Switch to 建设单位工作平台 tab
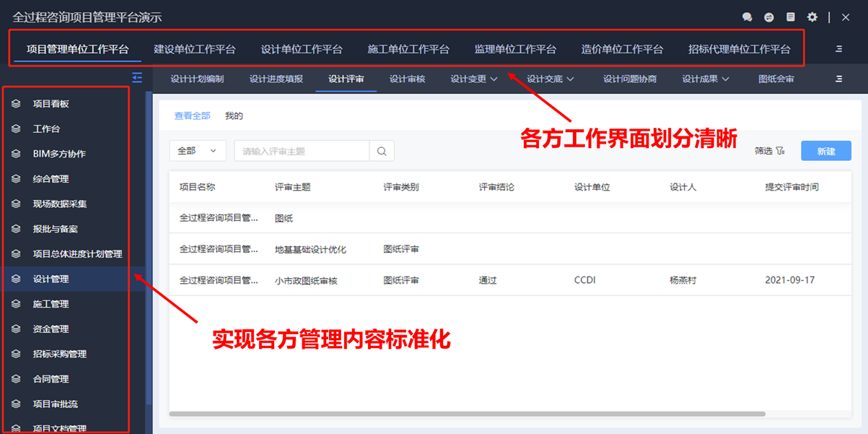Image resolution: width=868 pixels, height=434 pixels. 195,49
